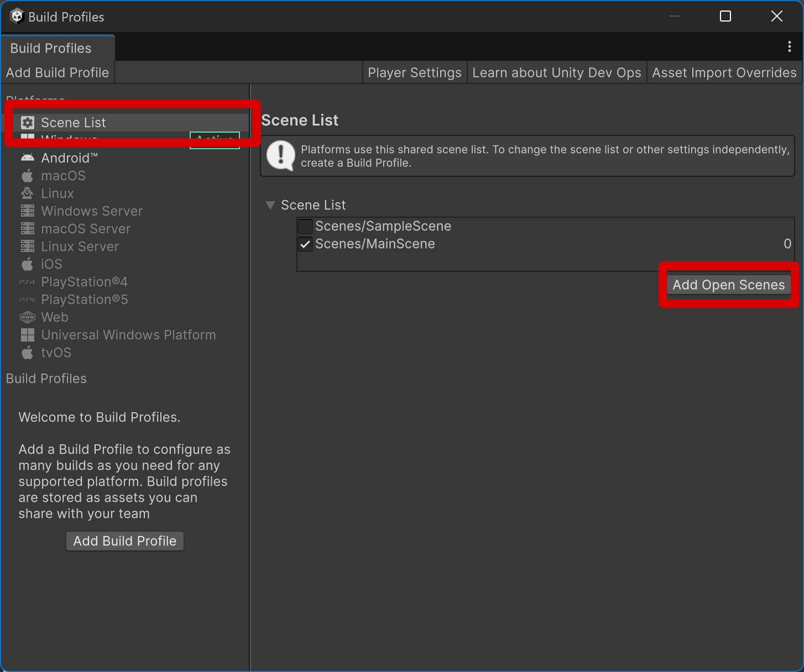Select the macOS Server platform
This screenshot has height=672, width=804.
(x=126, y=229)
